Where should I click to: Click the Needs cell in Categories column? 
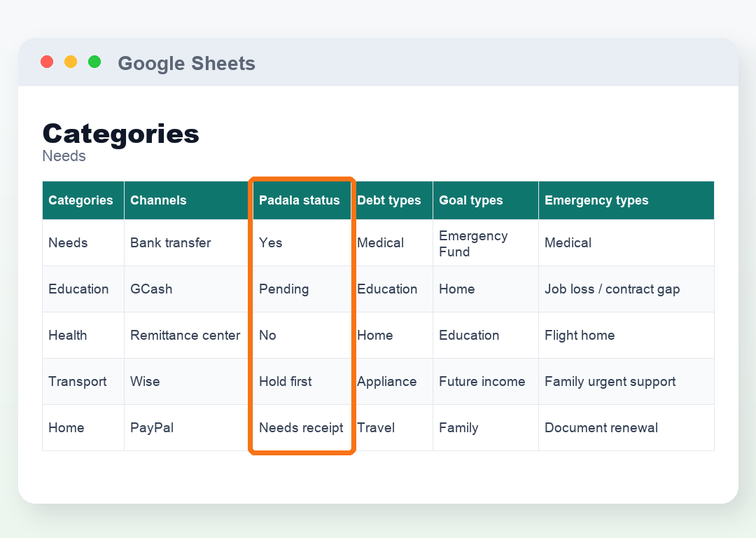(x=83, y=242)
